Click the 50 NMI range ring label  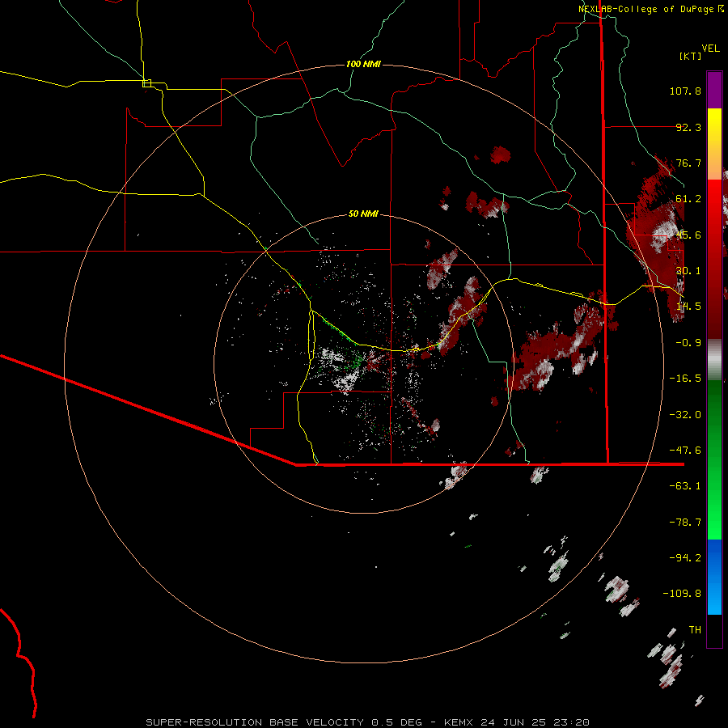(363, 214)
